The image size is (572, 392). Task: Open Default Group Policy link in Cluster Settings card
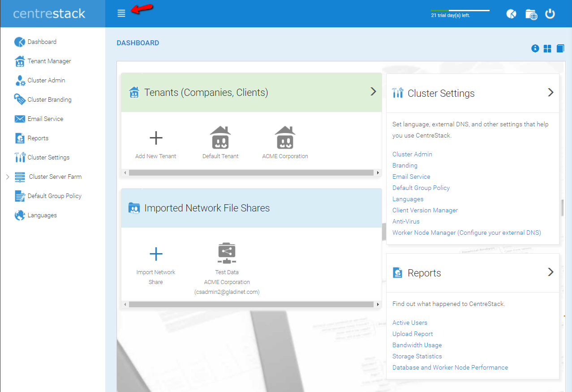(421, 188)
